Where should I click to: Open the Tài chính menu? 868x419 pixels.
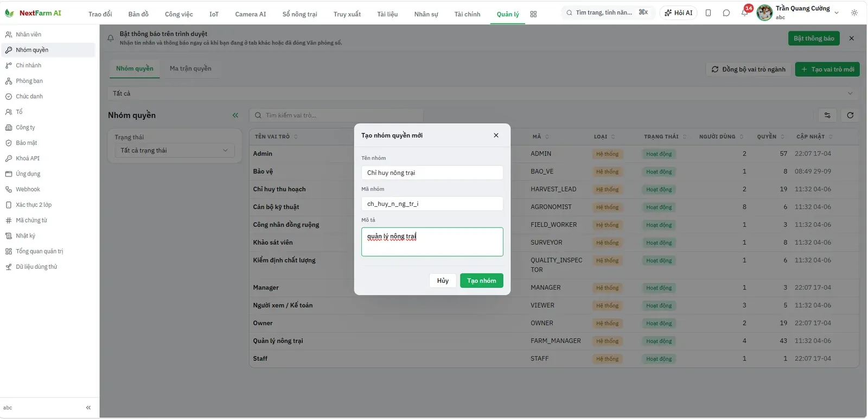[x=467, y=14]
